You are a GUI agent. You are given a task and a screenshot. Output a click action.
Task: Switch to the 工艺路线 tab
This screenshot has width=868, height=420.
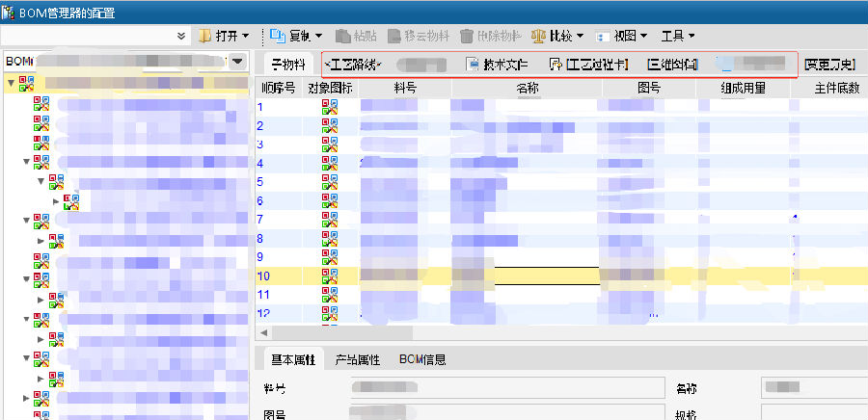(x=354, y=65)
